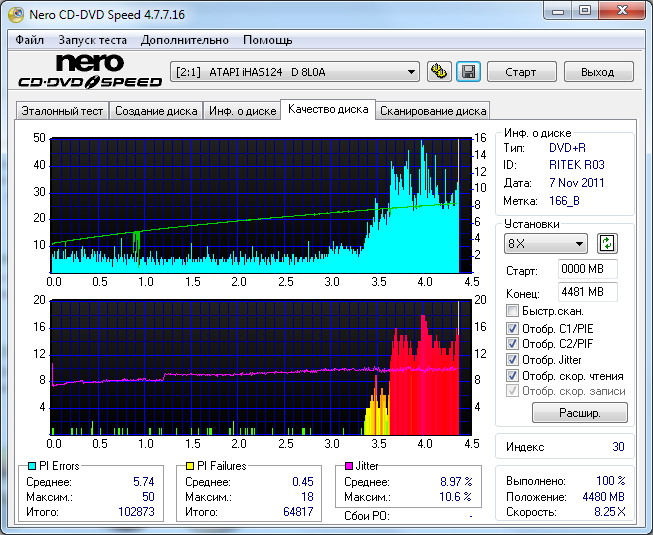Toggle the Отобр. Jitter checkbox
653x535 pixels.
pos(512,359)
